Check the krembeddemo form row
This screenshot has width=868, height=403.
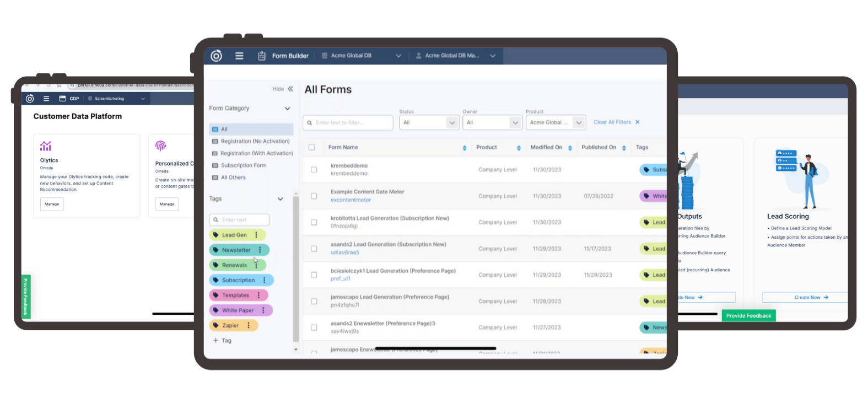[314, 170]
